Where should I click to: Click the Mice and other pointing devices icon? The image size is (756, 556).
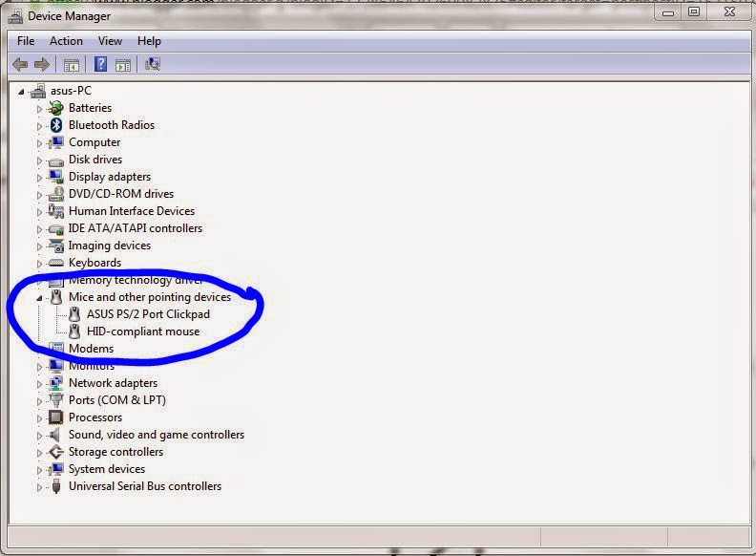coord(56,297)
